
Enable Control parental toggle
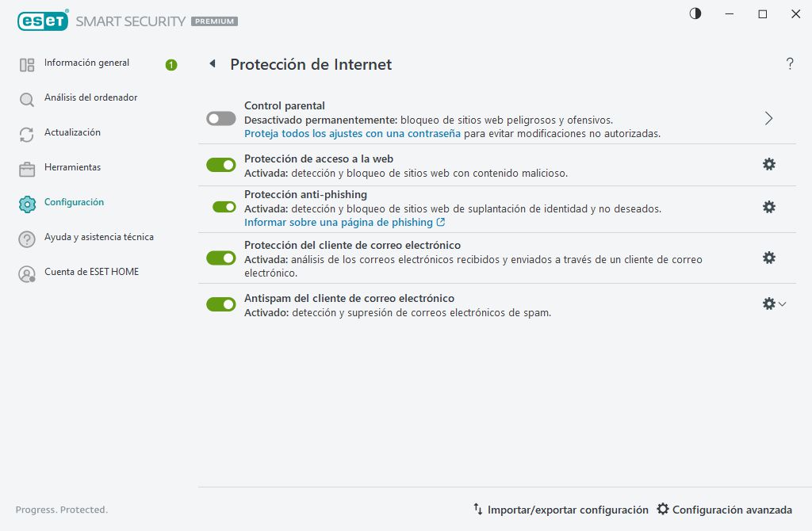click(x=220, y=117)
